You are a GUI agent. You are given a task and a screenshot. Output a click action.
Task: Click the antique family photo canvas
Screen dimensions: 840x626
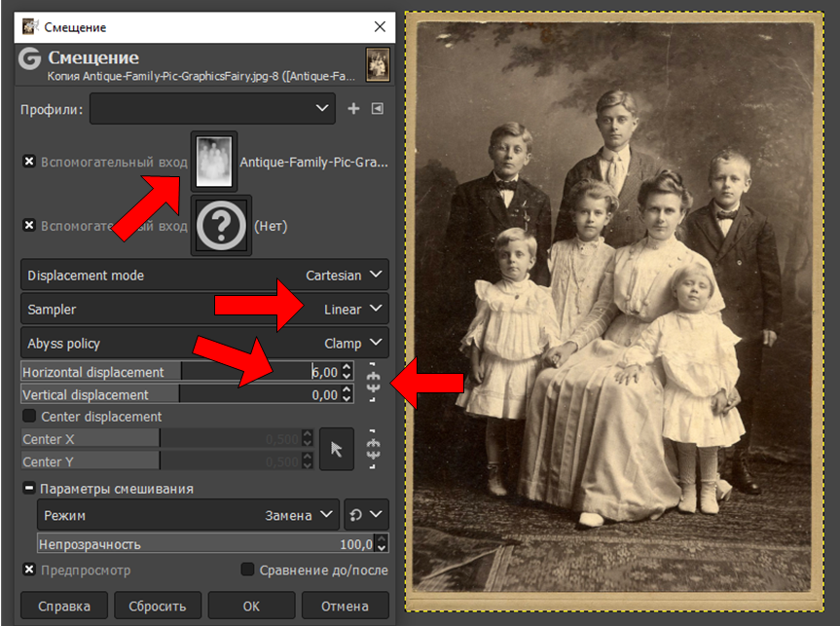[x=614, y=312]
